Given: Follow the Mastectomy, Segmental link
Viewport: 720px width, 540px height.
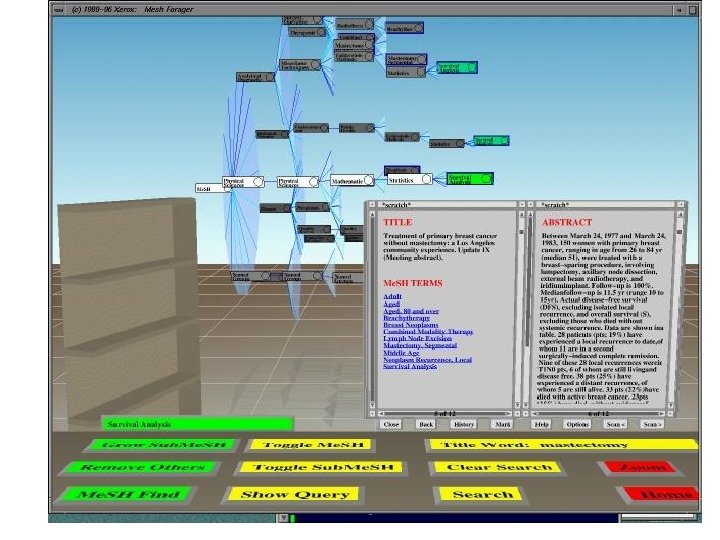Looking at the screenshot, I should click(420, 345).
